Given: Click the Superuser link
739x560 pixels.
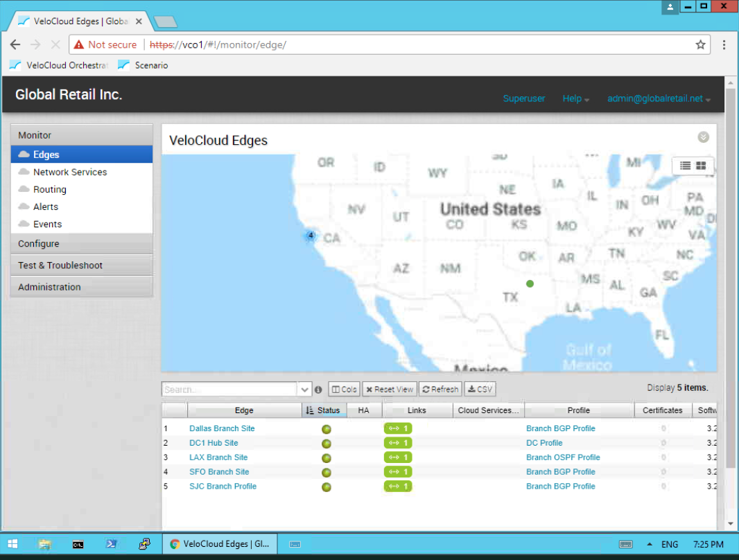Looking at the screenshot, I should pyautogui.click(x=523, y=98).
